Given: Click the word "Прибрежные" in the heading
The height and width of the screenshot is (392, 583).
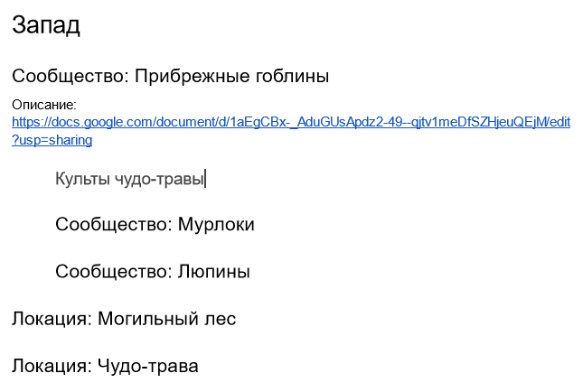Looking at the screenshot, I should point(192,76).
